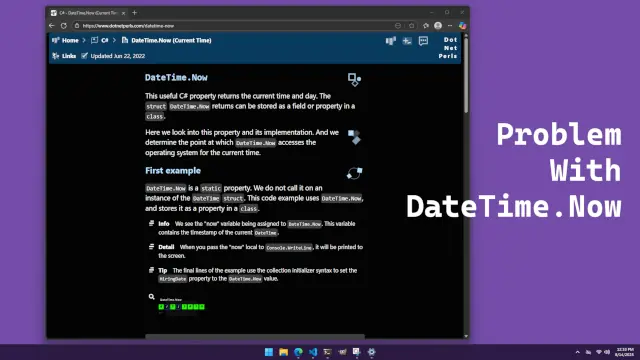Open Visual Studio Code from taskbar

313,352
